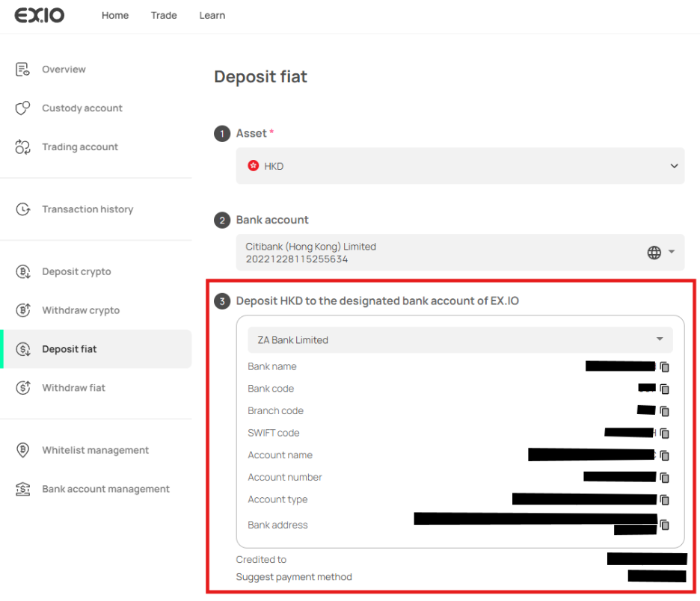Open the HKD asset dropdown
Image resolution: width=700 pixels, height=601 pixels.
(460, 166)
